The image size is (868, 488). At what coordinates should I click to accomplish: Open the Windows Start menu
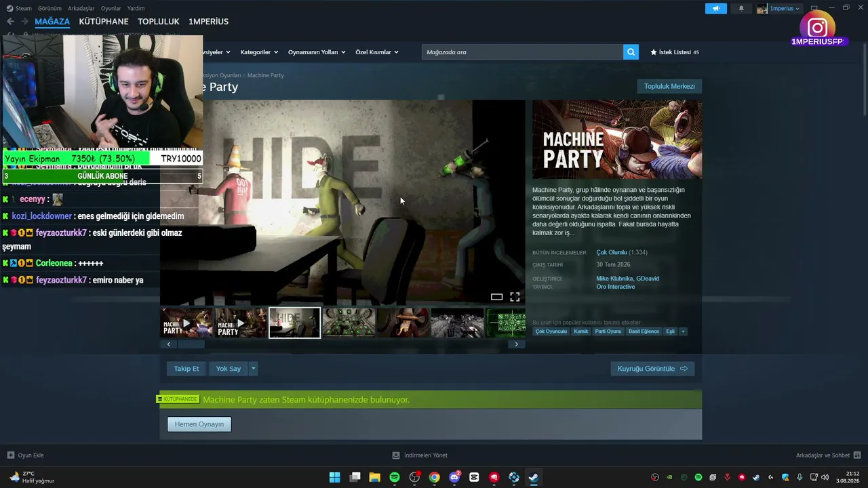click(x=334, y=477)
